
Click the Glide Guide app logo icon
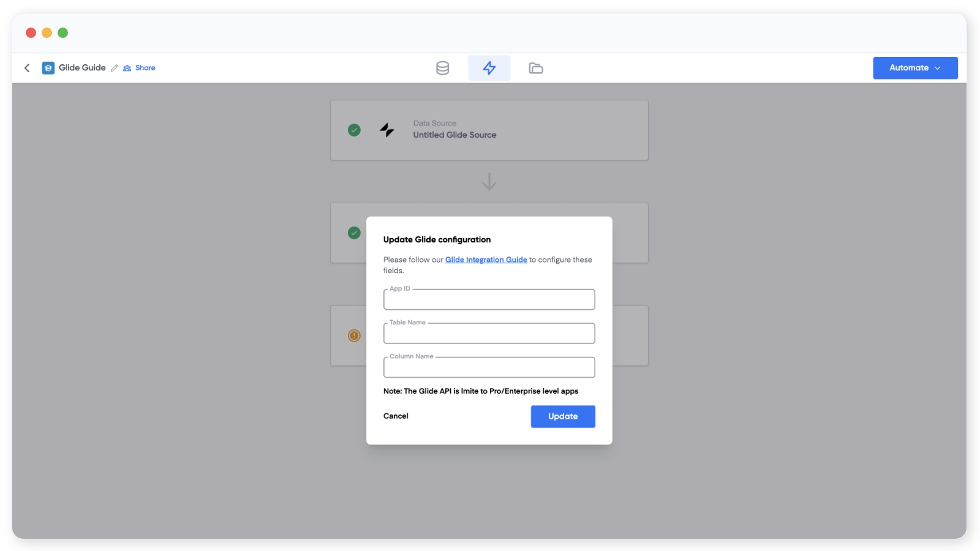48,68
